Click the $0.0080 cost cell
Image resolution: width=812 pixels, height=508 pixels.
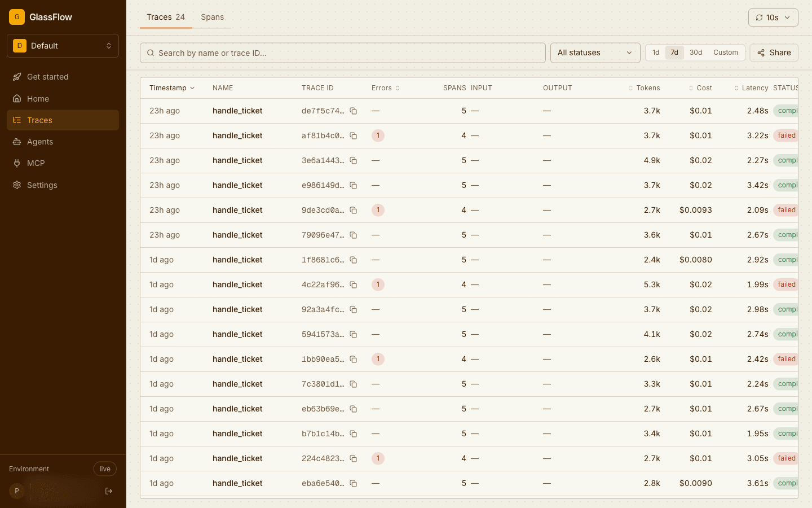pyautogui.click(x=696, y=260)
